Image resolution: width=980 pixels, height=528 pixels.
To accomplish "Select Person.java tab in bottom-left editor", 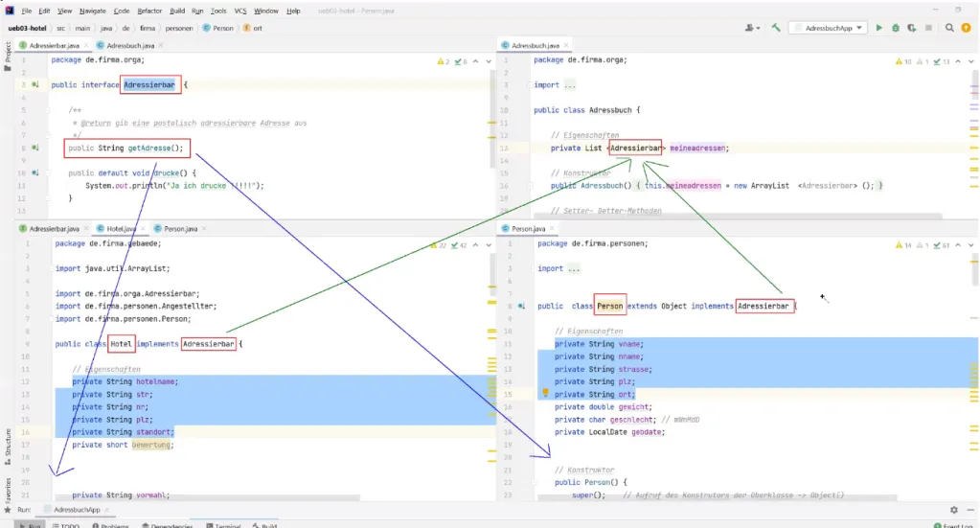I will click(180, 229).
